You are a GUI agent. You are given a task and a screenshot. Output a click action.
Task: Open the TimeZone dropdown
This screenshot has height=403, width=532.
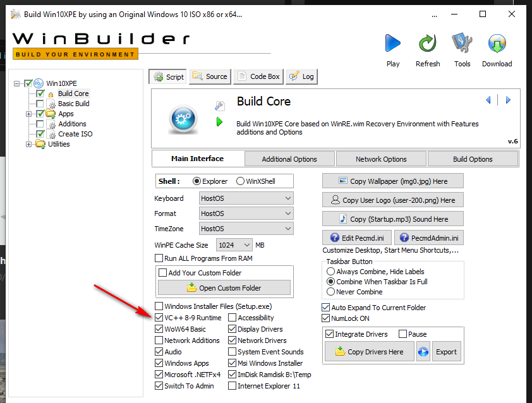pos(246,229)
